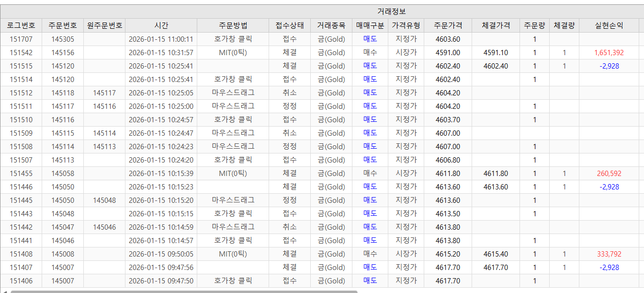The width and height of the screenshot is (644, 293).
Task: Click the time 2026-01-15 10:15:39
Action: (161, 174)
